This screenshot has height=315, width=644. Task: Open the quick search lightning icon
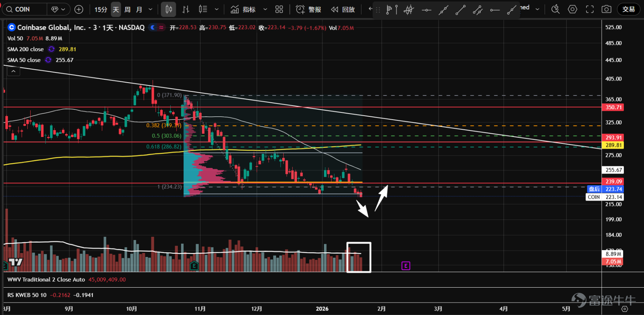(555, 9)
